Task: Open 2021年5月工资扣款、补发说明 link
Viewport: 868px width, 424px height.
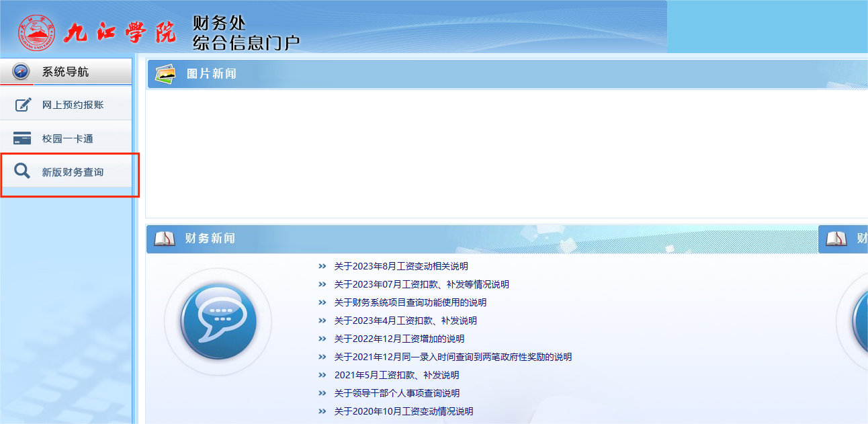Action: (396, 375)
